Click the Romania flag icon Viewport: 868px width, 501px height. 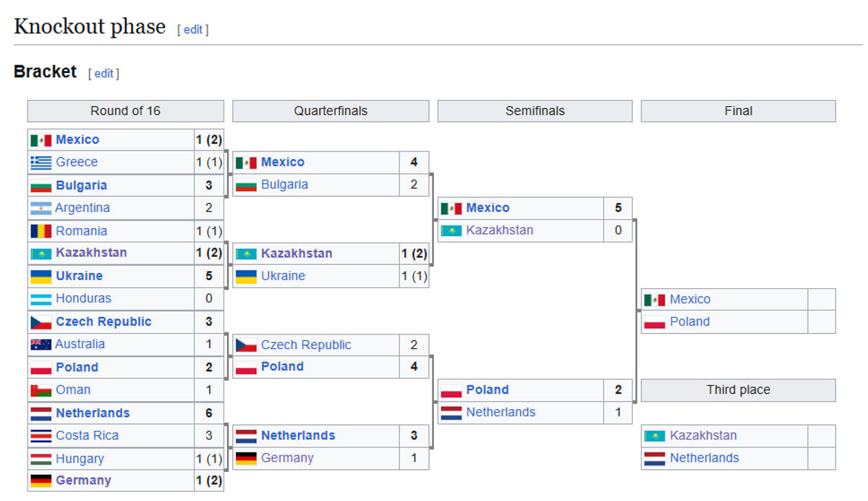point(41,232)
